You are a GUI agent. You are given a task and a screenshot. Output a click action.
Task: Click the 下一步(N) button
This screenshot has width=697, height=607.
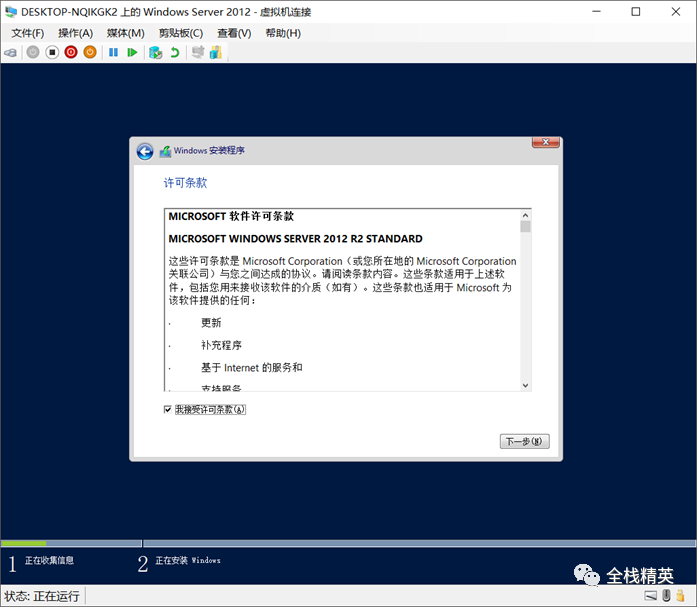(525, 441)
